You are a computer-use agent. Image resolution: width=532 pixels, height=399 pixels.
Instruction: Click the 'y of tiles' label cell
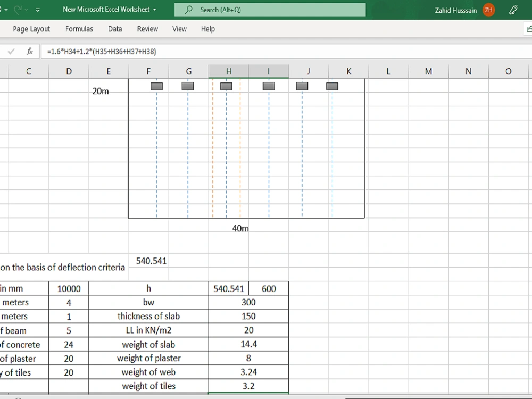pos(24,372)
